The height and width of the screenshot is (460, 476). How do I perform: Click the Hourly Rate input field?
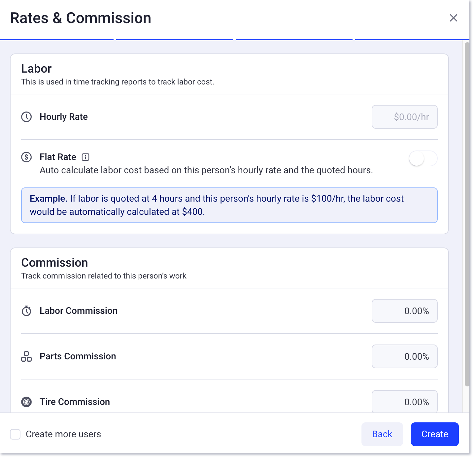tap(404, 117)
